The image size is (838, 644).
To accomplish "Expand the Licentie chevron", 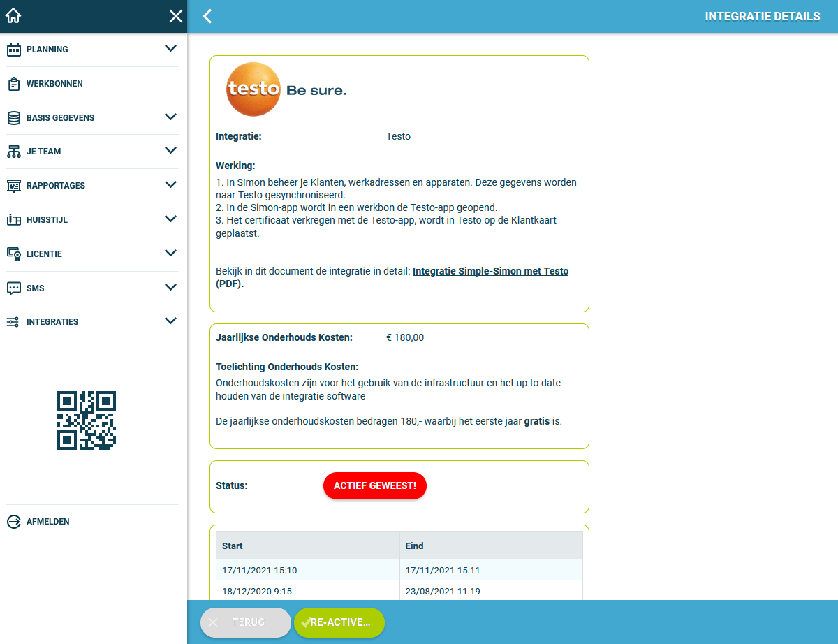I will coord(171,253).
